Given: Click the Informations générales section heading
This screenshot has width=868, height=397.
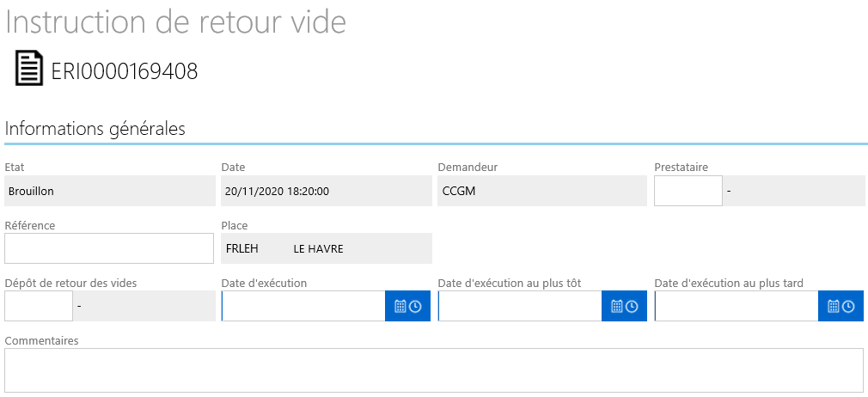Looking at the screenshot, I should point(95,129).
